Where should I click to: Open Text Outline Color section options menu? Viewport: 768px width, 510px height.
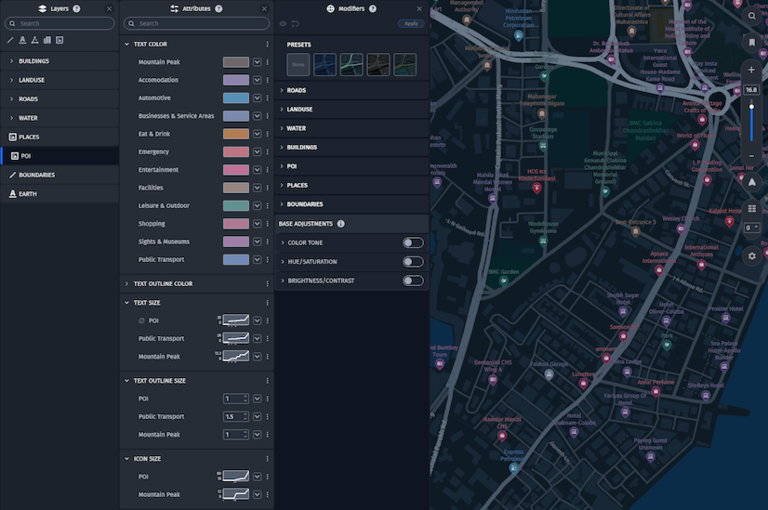(x=267, y=284)
